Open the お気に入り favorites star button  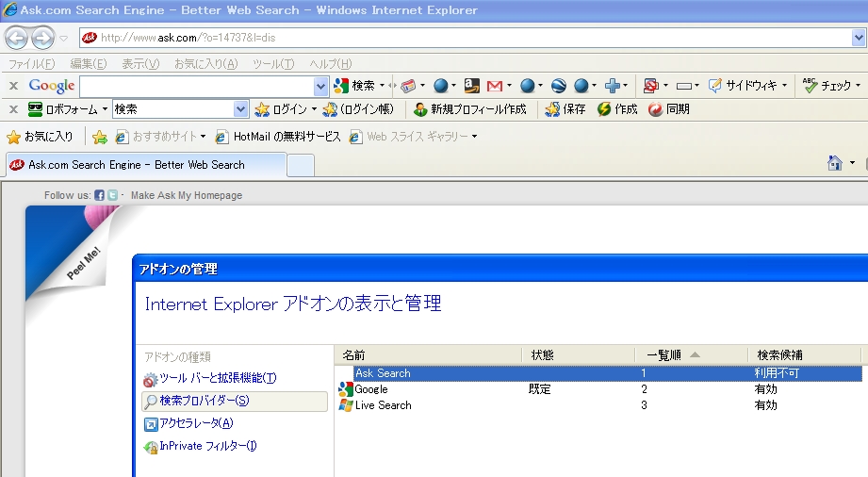(x=40, y=137)
